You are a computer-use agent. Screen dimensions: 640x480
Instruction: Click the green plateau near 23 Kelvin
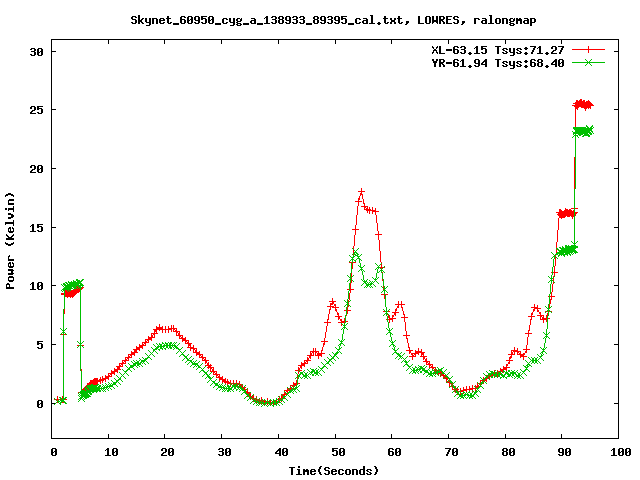[x=582, y=131]
